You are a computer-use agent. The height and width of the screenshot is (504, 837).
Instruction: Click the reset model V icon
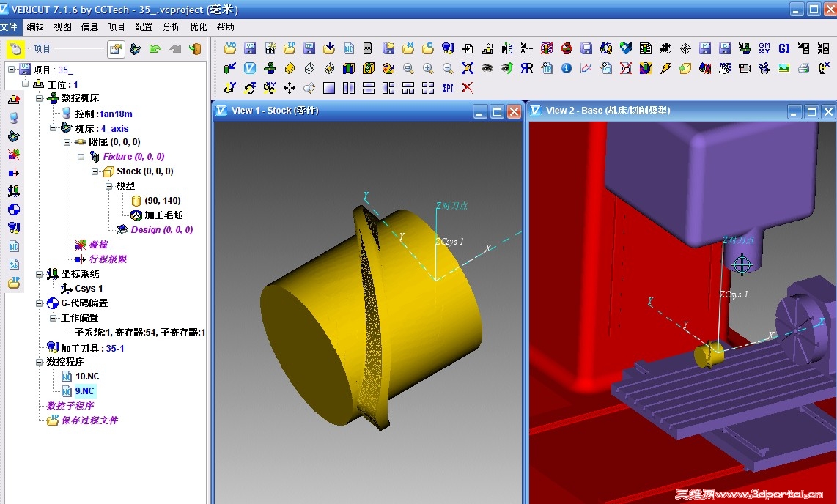coord(250,68)
